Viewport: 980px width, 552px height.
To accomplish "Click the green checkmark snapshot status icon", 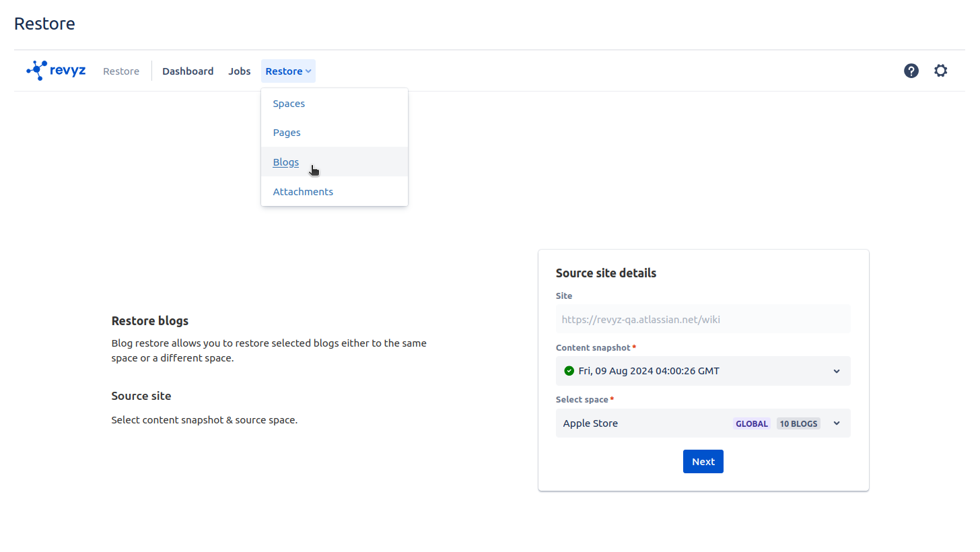I will 569,371.
